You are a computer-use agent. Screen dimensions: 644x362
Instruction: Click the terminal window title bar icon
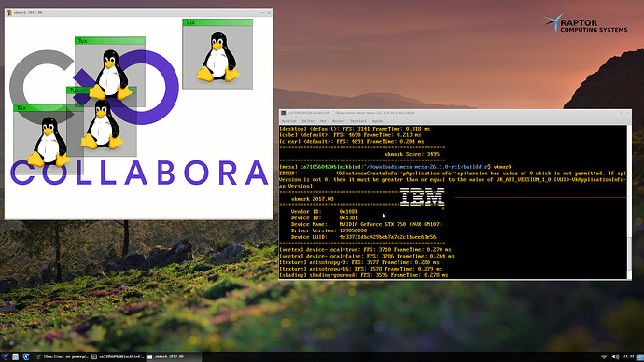click(x=284, y=113)
